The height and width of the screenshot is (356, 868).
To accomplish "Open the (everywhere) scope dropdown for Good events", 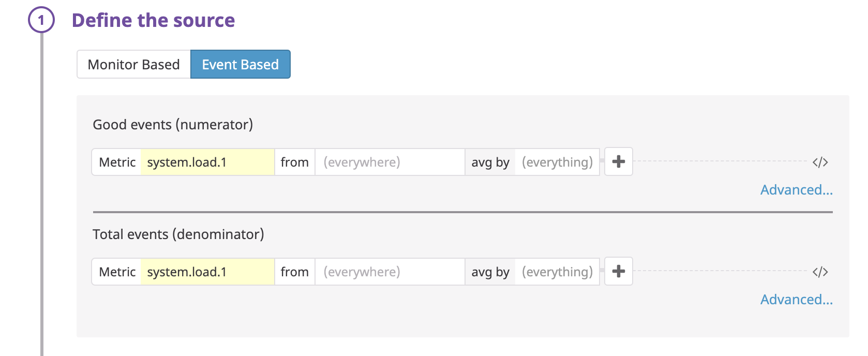I will [390, 161].
